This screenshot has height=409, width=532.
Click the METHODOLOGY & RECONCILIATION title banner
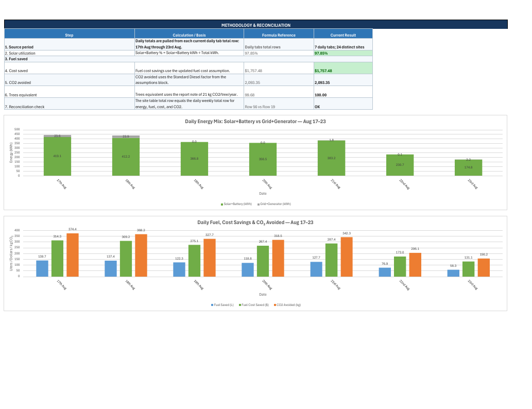coord(256,24)
